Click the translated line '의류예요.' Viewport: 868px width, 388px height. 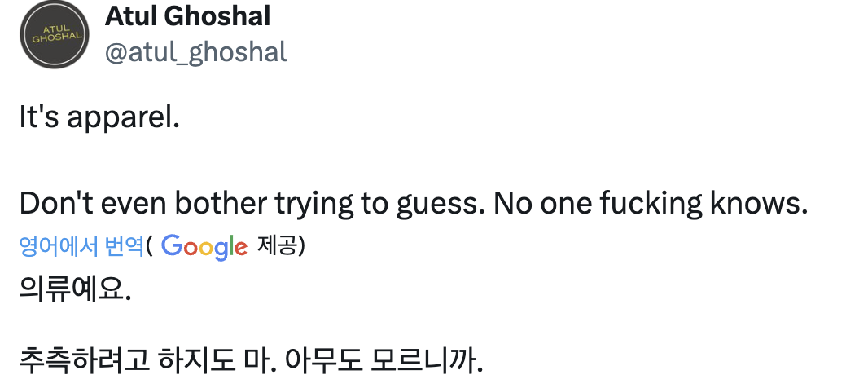pos(75,289)
